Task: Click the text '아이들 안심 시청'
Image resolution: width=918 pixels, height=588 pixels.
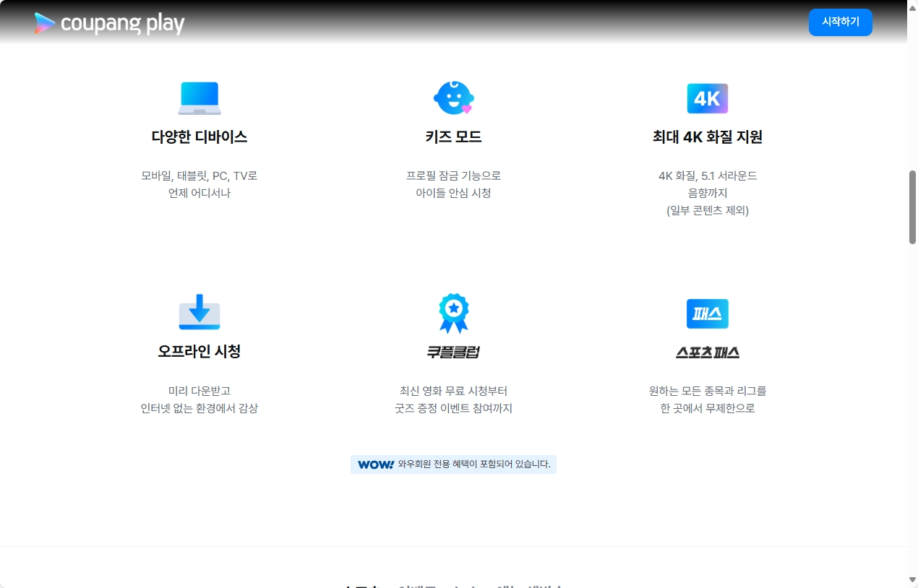Action: 453,193
